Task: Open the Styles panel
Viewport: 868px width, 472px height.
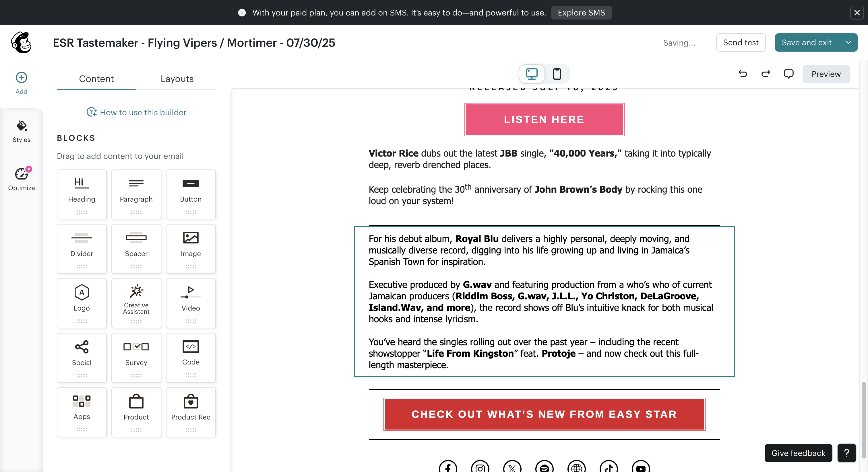Action: (21, 132)
